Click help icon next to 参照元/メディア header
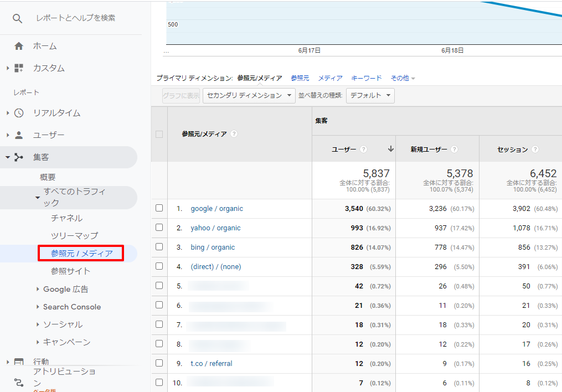Image resolution: width=562 pixels, height=392 pixels. (234, 134)
